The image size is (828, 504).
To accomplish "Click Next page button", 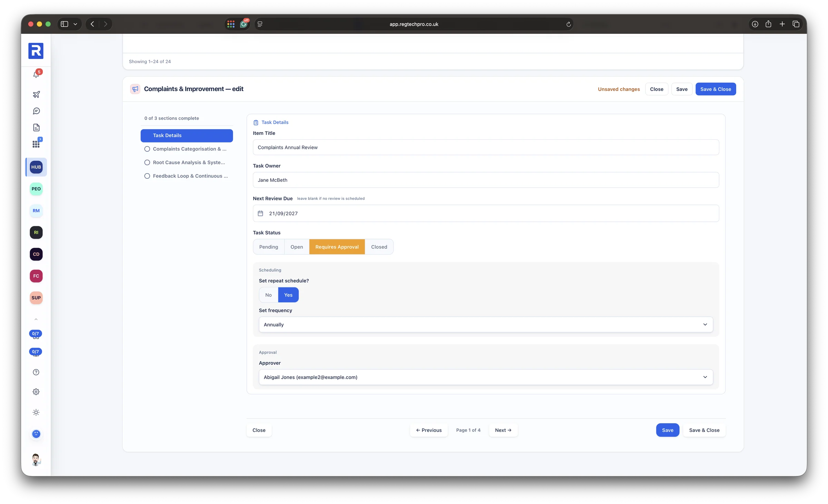I will point(503,430).
